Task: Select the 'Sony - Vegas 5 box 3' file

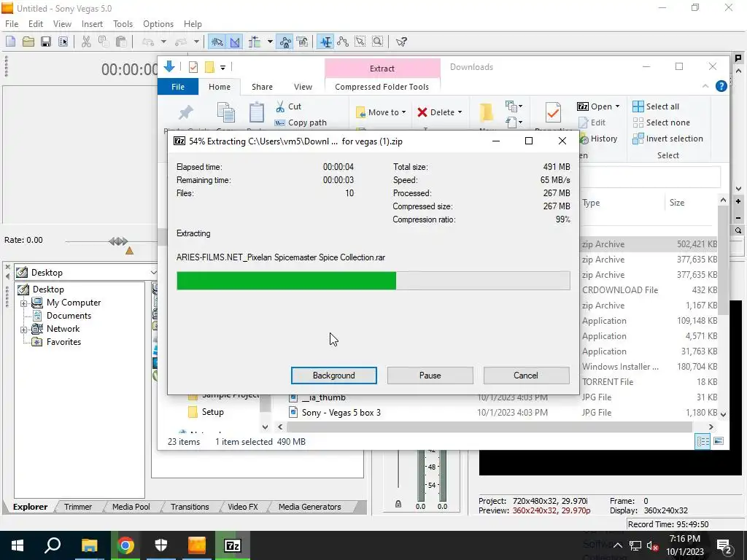Action: [x=341, y=413]
